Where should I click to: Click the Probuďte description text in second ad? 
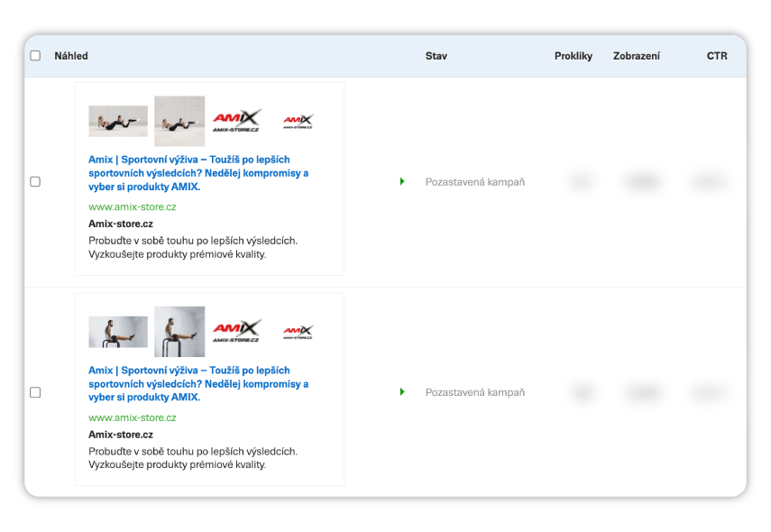point(193,458)
